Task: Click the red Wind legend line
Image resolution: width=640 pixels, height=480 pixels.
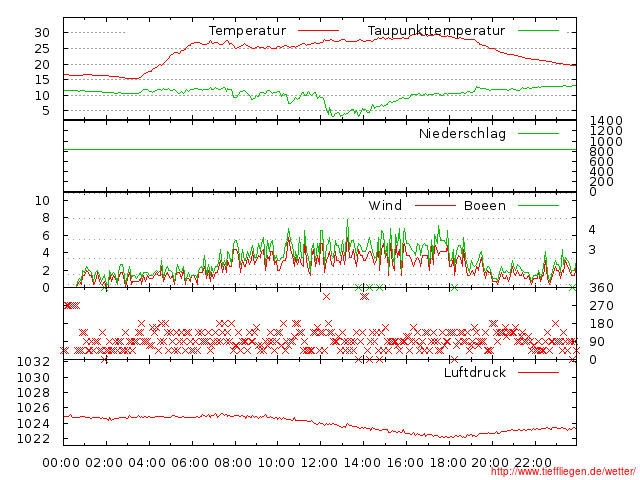Action: [x=435, y=205]
